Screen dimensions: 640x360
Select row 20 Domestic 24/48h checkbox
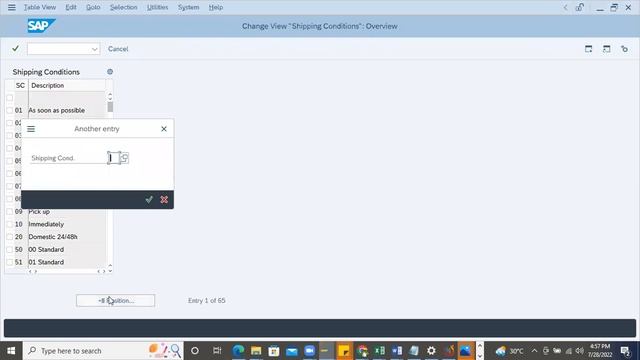(10, 237)
